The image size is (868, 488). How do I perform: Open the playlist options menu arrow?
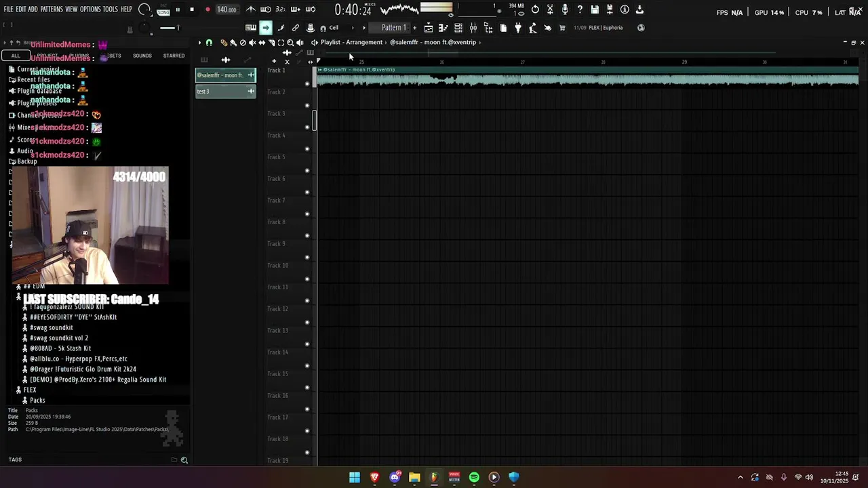[199, 43]
